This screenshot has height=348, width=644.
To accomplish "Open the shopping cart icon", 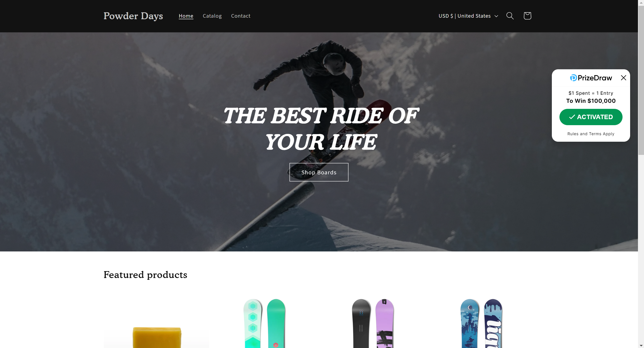I will (527, 16).
